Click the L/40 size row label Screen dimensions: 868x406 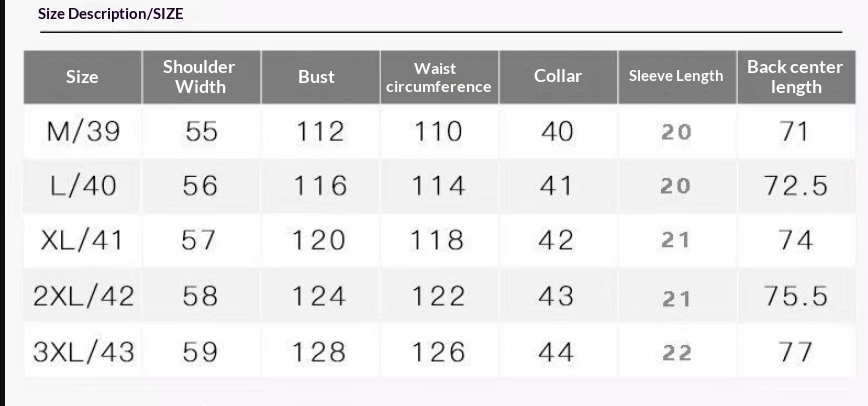[84, 186]
